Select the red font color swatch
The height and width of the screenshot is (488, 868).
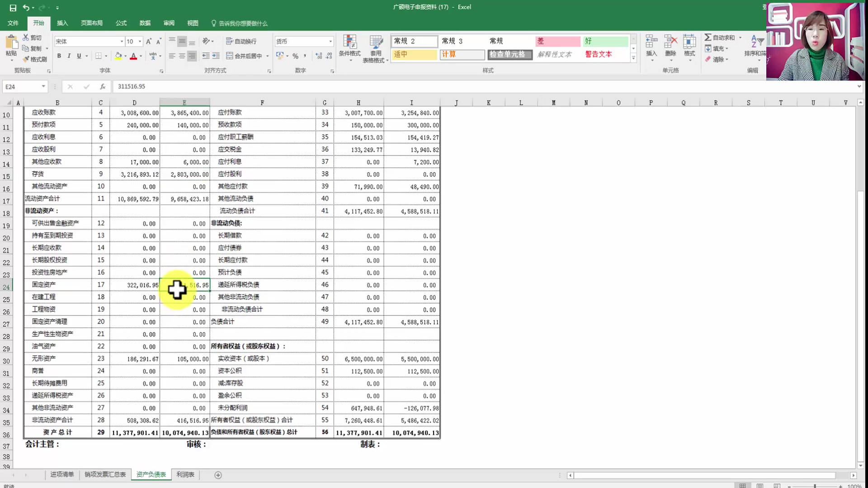click(x=134, y=56)
